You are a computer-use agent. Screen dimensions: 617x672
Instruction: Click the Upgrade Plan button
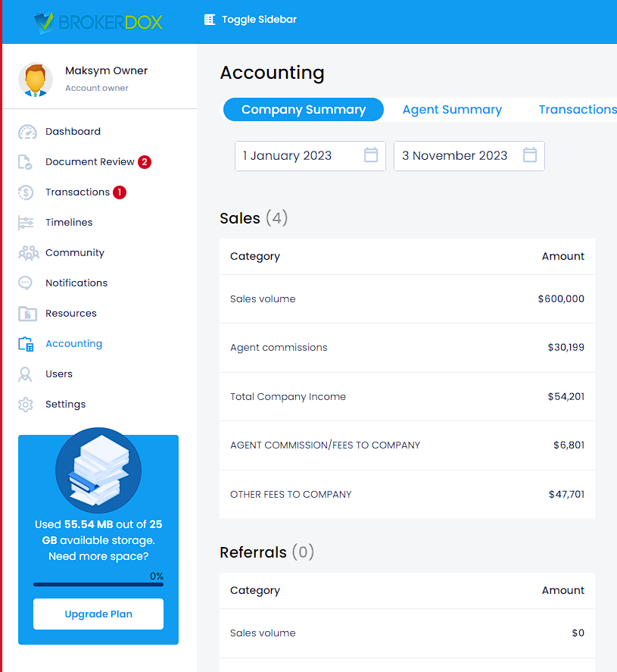(x=98, y=614)
